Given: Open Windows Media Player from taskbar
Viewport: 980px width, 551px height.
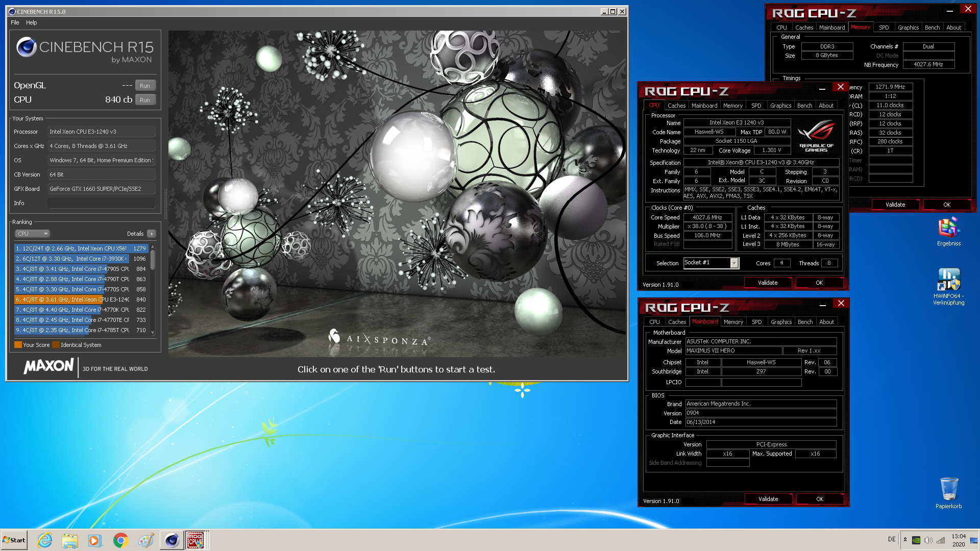Looking at the screenshot, I should pos(95,540).
